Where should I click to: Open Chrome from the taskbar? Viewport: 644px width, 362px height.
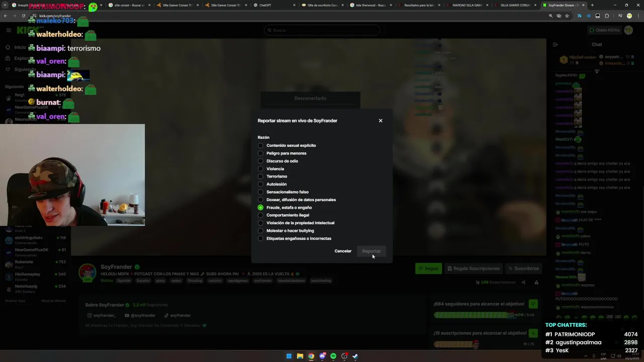(311, 356)
